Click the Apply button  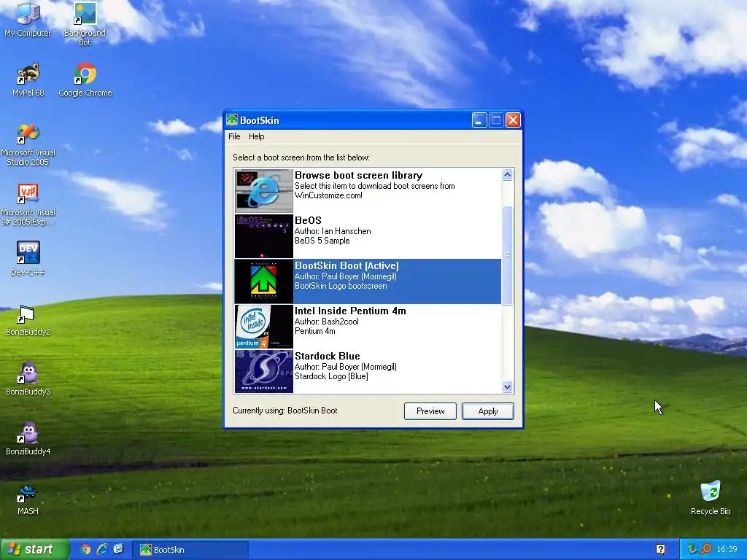click(488, 411)
